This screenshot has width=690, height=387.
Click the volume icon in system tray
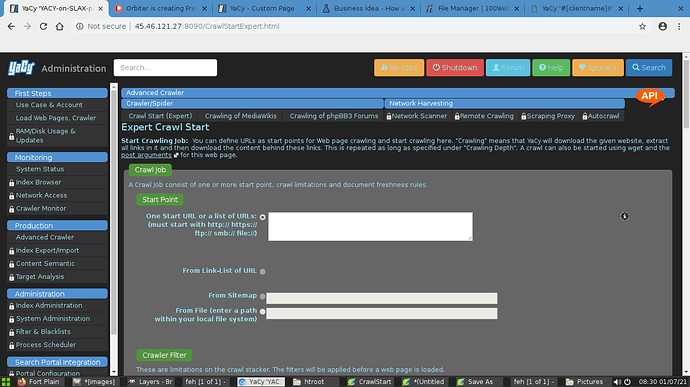[617, 382]
